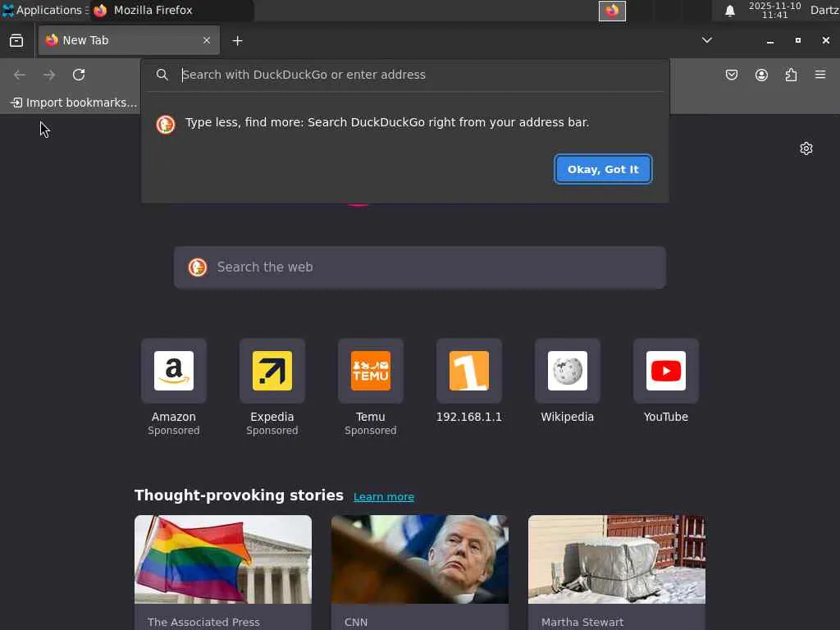Open the Martha Stewart story thumbnail
The width and height of the screenshot is (840, 630).
pos(617,559)
